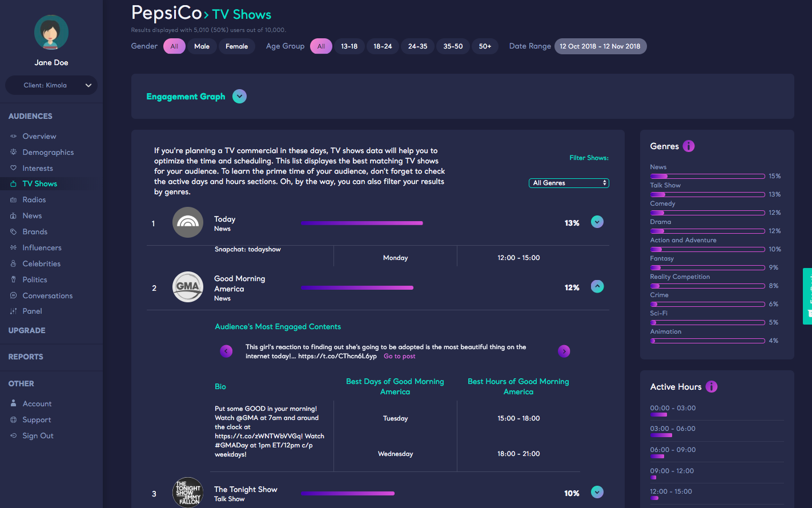Click the Today show logo
Image resolution: width=812 pixels, height=508 pixels.
point(188,223)
